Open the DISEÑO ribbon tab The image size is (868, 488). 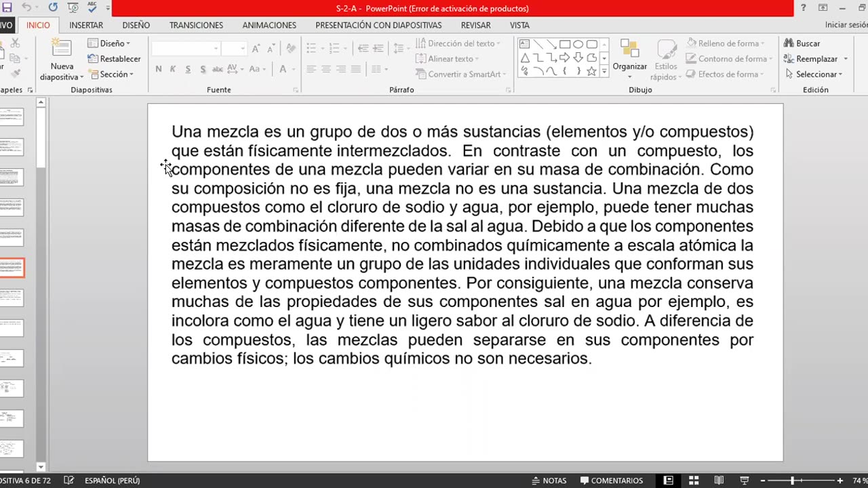136,25
